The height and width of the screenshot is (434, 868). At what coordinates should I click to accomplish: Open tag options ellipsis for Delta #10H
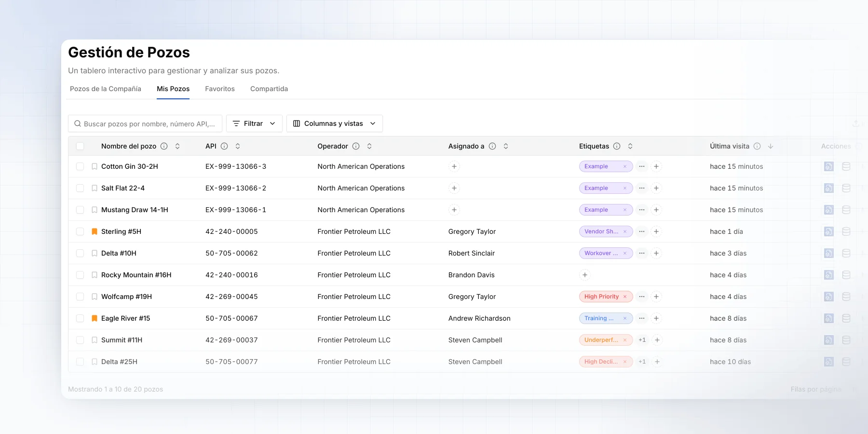(642, 253)
